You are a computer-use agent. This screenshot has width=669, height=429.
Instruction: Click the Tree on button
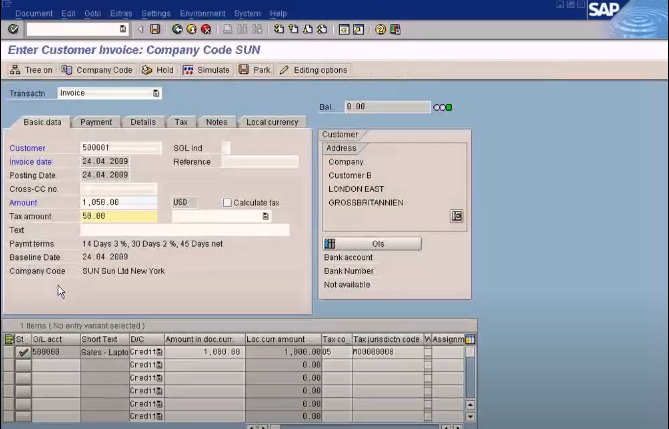(31, 70)
